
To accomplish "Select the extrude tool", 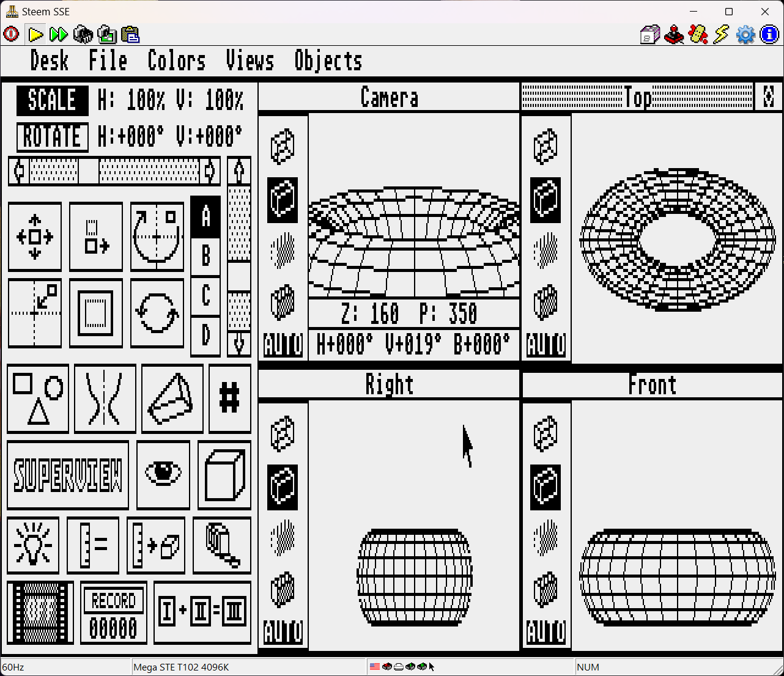I will [x=172, y=399].
